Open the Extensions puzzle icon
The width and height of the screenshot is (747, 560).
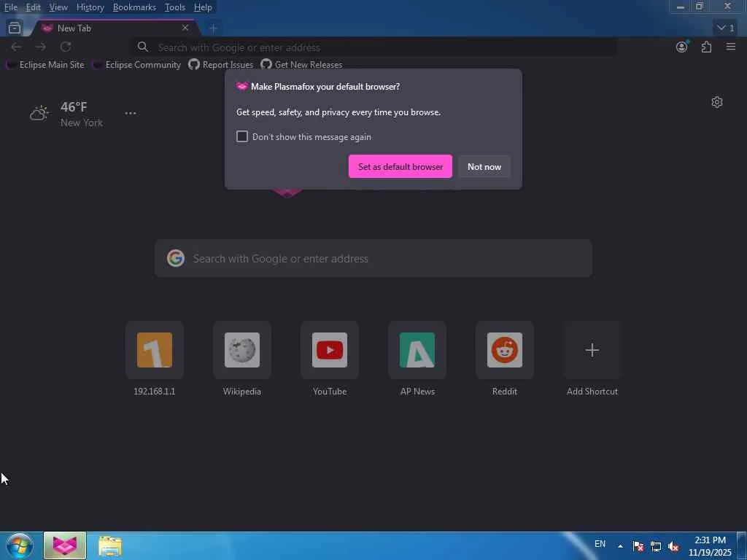706,47
